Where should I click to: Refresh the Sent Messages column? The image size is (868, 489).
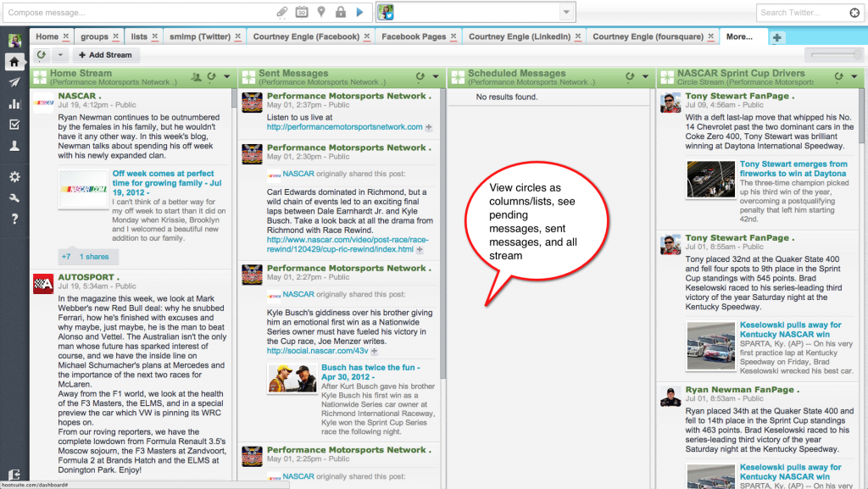point(420,76)
